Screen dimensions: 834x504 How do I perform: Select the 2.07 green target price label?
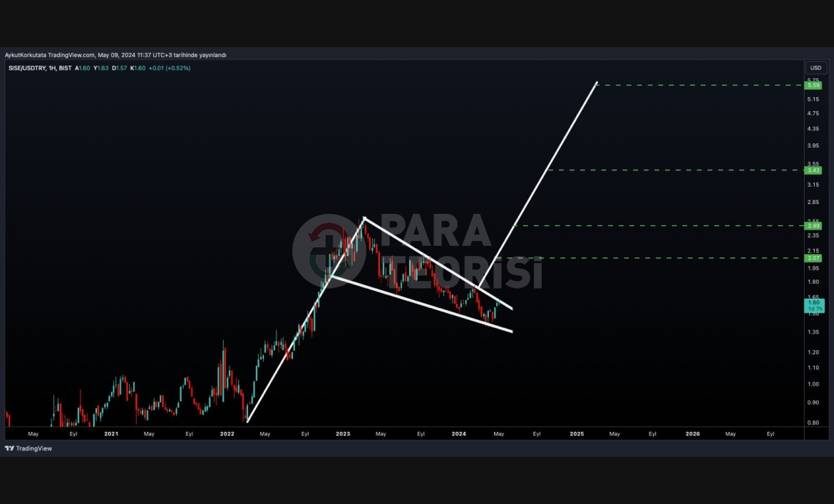pyautogui.click(x=813, y=258)
